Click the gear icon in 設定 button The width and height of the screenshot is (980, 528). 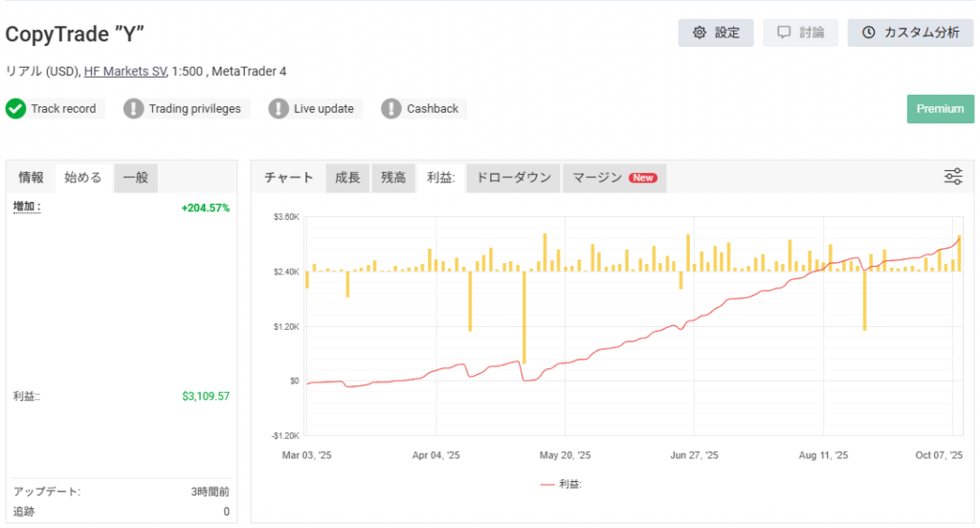(699, 33)
